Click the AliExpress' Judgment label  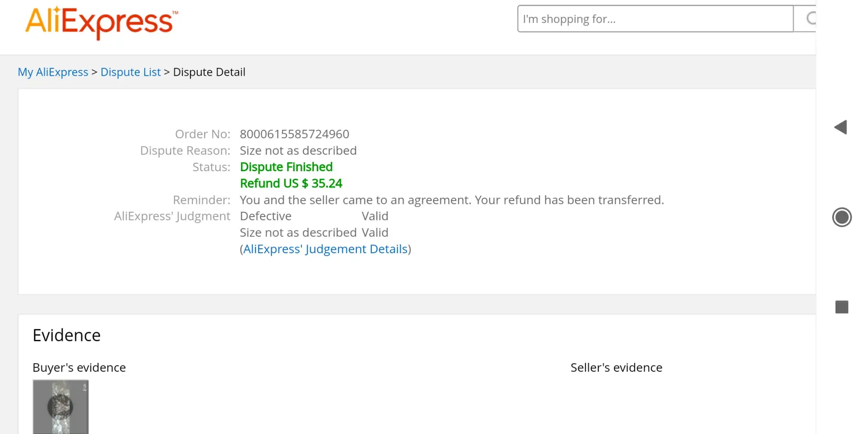tap(172, 217)
